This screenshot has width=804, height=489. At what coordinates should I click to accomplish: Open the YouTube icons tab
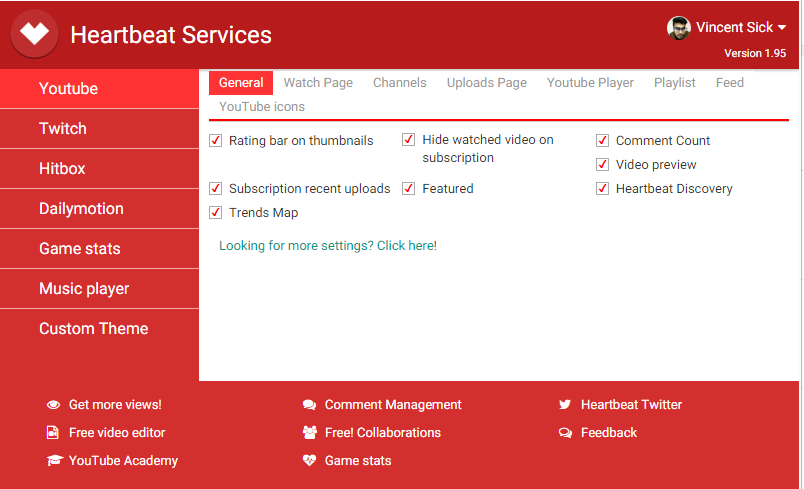click(x=262, y=107)
